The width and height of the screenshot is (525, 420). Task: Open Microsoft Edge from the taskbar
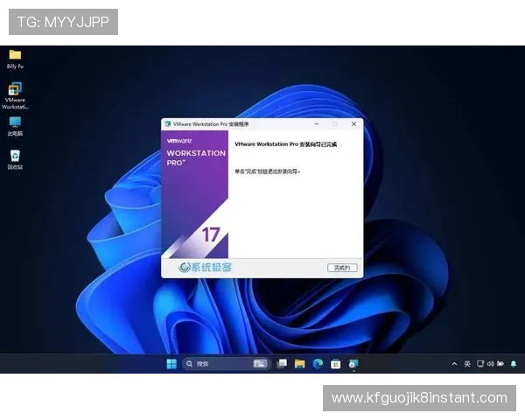318,363
